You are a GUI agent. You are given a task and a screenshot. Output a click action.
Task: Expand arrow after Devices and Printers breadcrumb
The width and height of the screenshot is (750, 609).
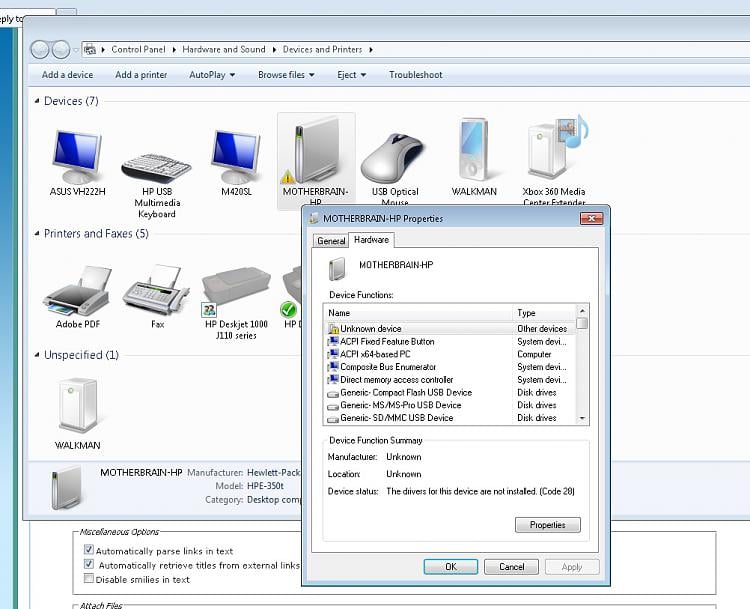tap(371, 50)
